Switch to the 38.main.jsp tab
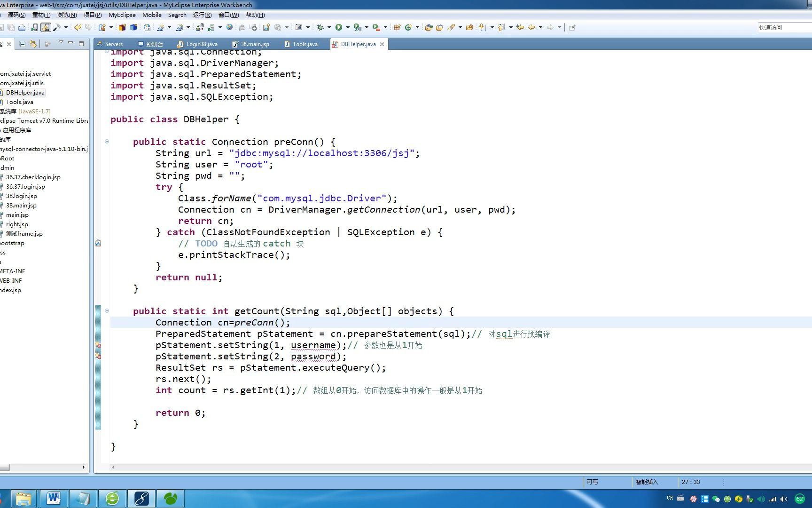Screen dimensions: 812x508 pos(251,44)
